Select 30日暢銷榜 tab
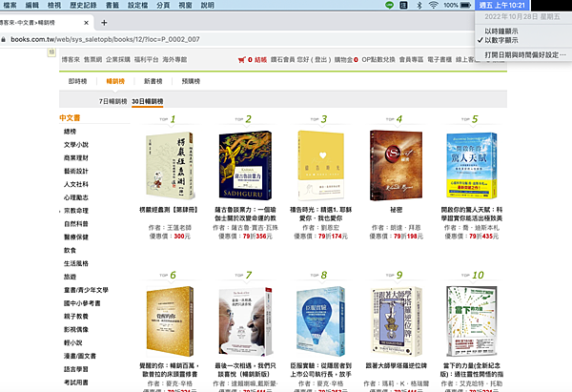 (x=148, y=101)
